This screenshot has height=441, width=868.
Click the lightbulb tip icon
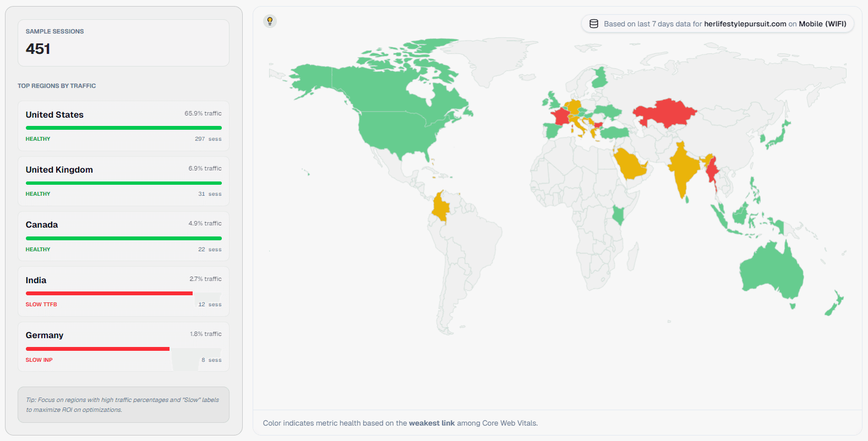pos(270,21)
